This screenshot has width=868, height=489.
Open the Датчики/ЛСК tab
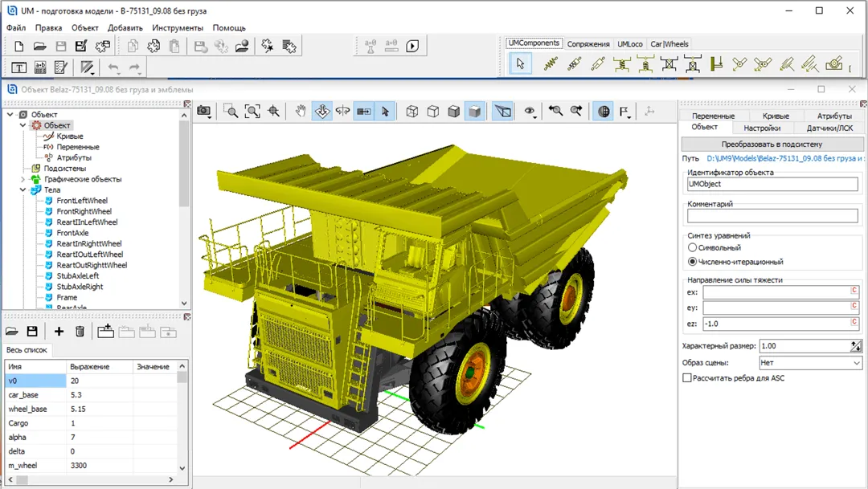829,128
